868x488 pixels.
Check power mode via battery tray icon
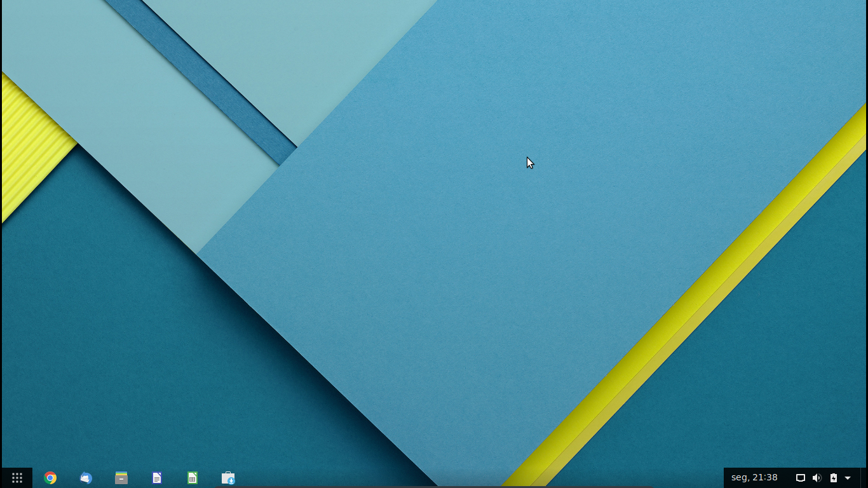click(x=833, y=477)
